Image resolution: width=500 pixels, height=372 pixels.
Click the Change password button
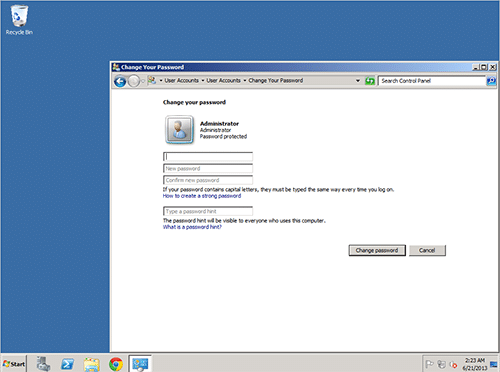[x=377, y=250]
